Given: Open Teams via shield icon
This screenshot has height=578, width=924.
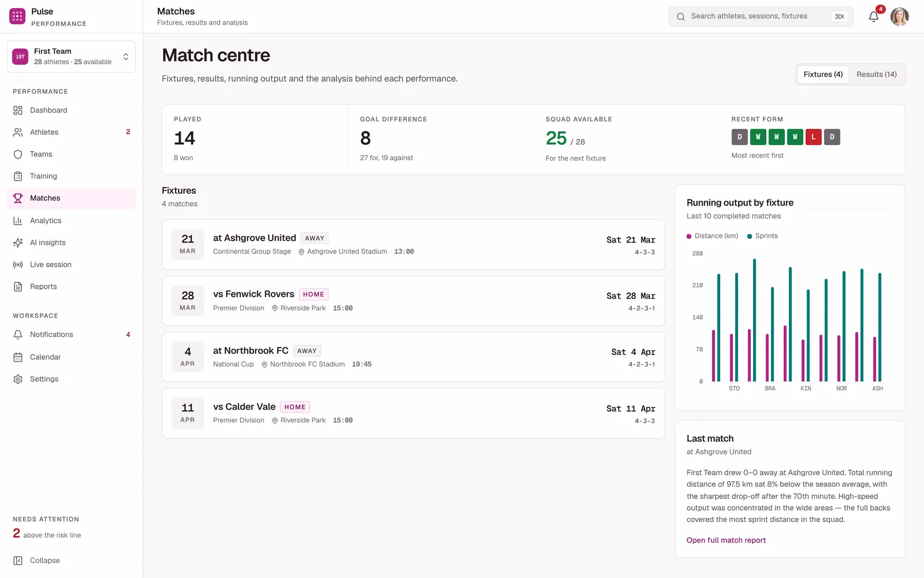Looking at the screenshot, I should [x=18, y=154].
